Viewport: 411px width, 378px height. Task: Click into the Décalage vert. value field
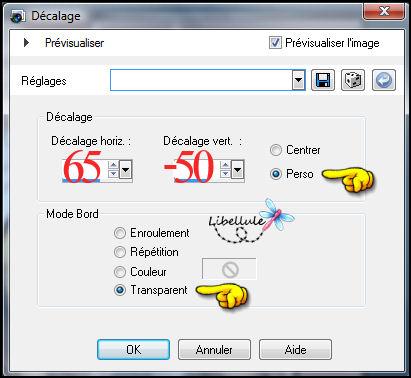click(x=196, y=170)
